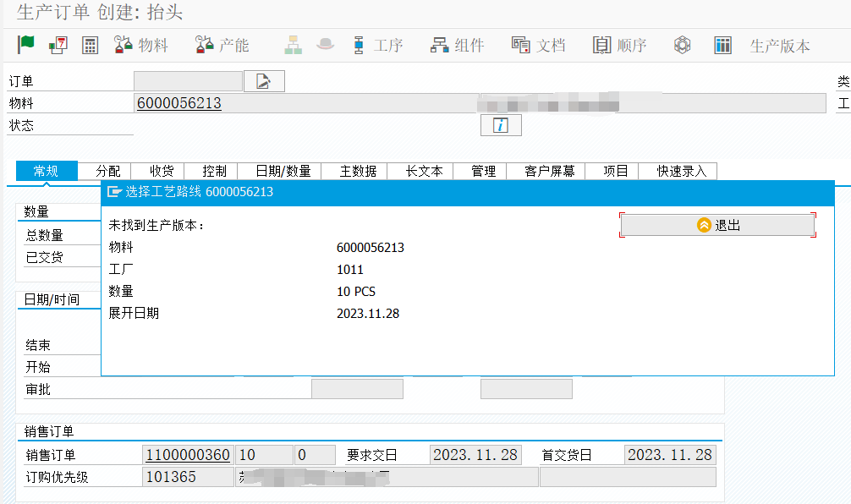Click the hierarchy structure icon in toolbar
Screen dimensions: 851x504
(x=293, y=45)
